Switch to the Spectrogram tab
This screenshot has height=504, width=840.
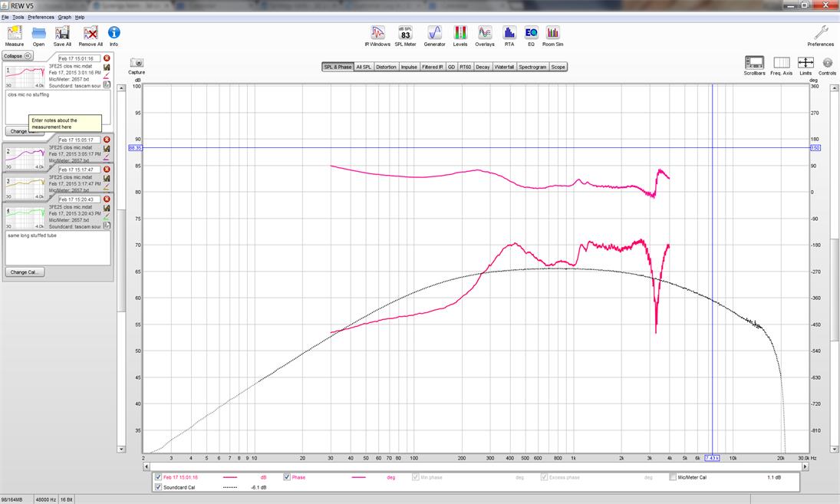532,67
